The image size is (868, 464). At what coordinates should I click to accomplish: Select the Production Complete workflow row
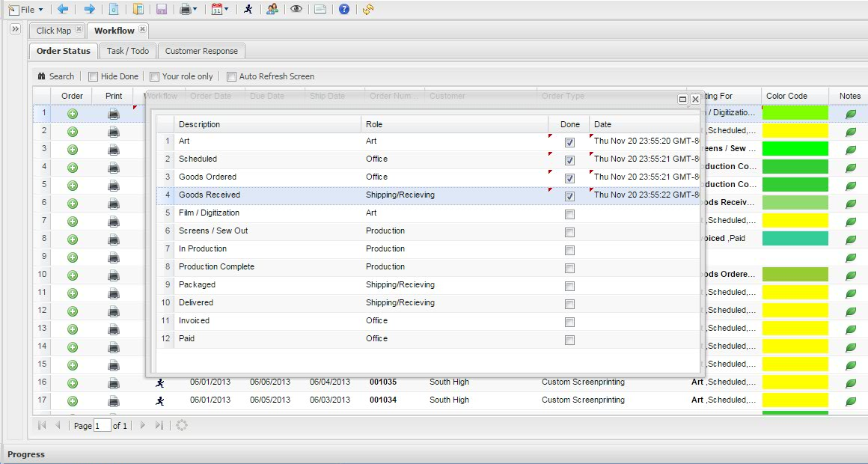tap(428, 267)
